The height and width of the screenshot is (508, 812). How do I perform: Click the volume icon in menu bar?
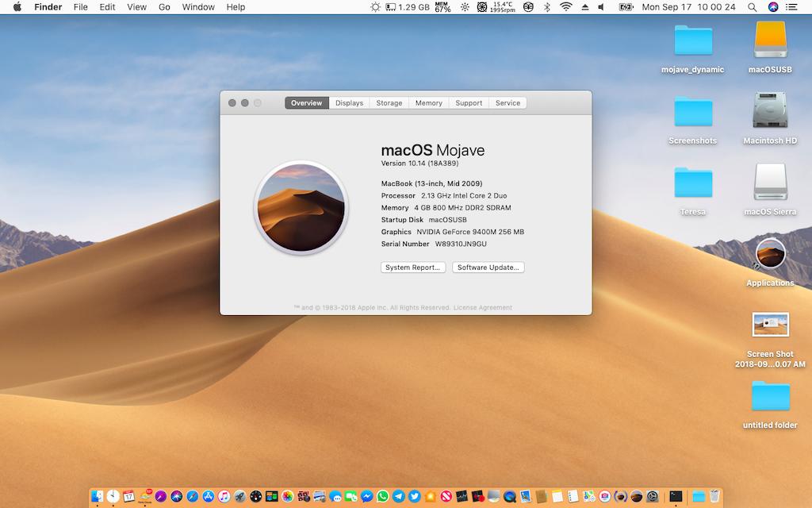[601, 6]
